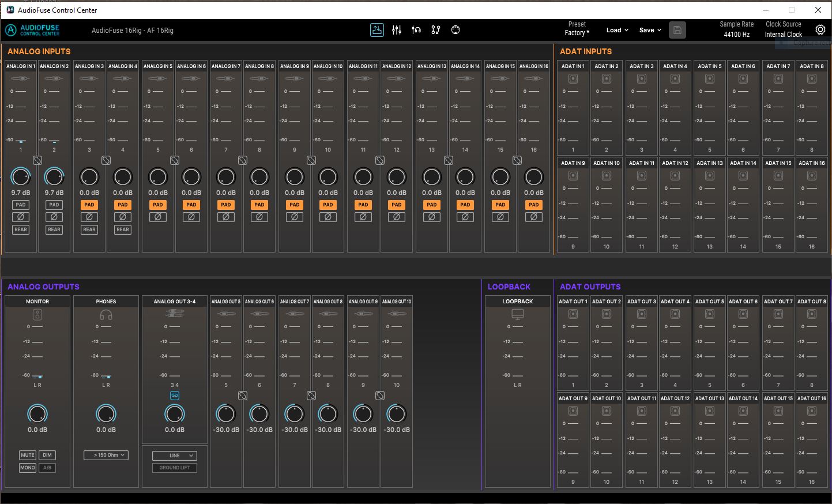Open the headphone impedance selector
This screenshot has width=832, height=504.
106,455
